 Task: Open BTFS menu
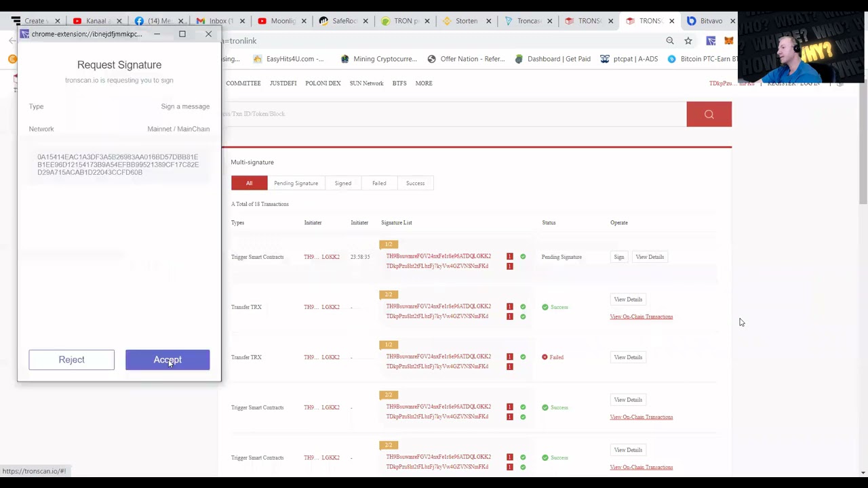point(399,83)
